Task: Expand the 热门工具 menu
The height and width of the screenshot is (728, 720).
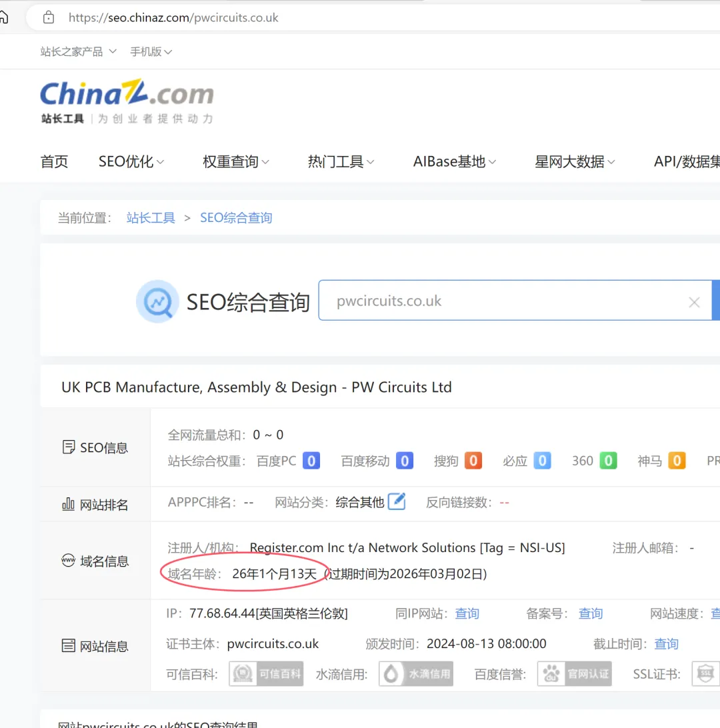Action: (341, 161)
